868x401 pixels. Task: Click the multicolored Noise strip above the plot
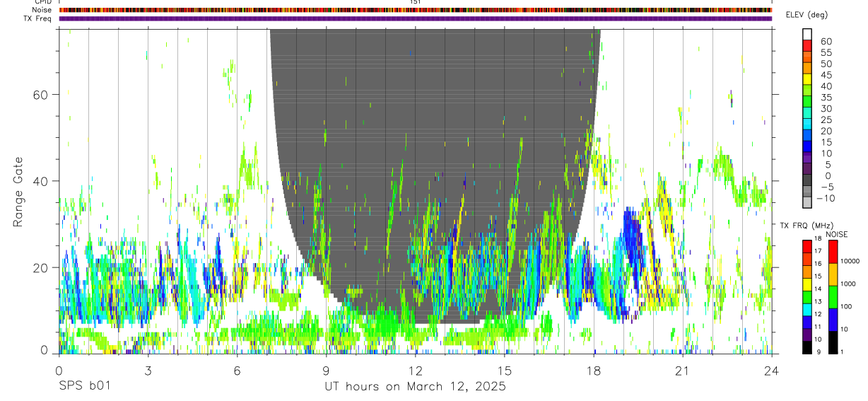point(415,10)
